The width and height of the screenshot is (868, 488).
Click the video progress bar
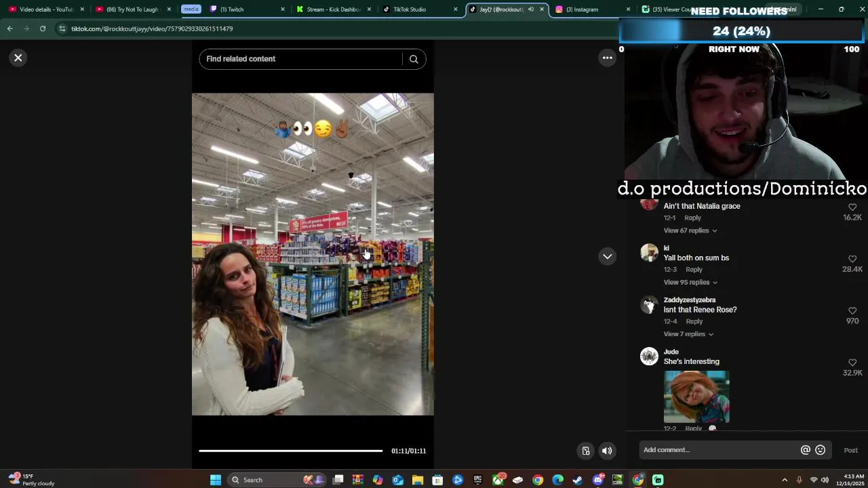click(x=290, y=451)
